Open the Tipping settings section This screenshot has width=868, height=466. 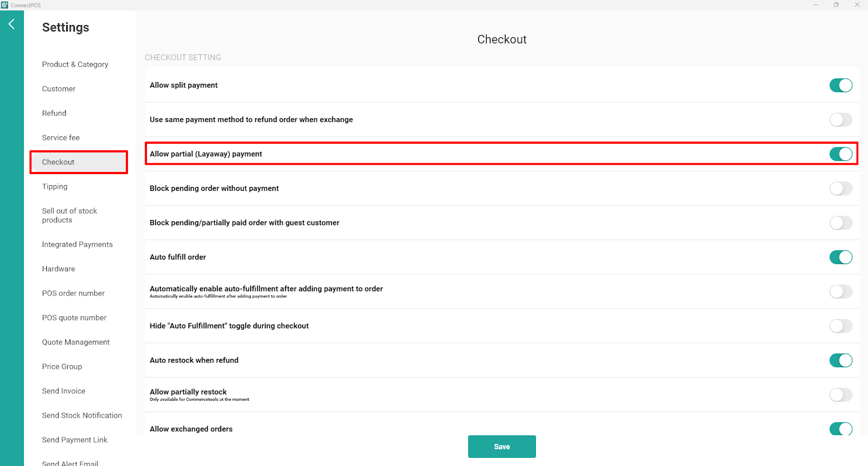pos(55,187)
